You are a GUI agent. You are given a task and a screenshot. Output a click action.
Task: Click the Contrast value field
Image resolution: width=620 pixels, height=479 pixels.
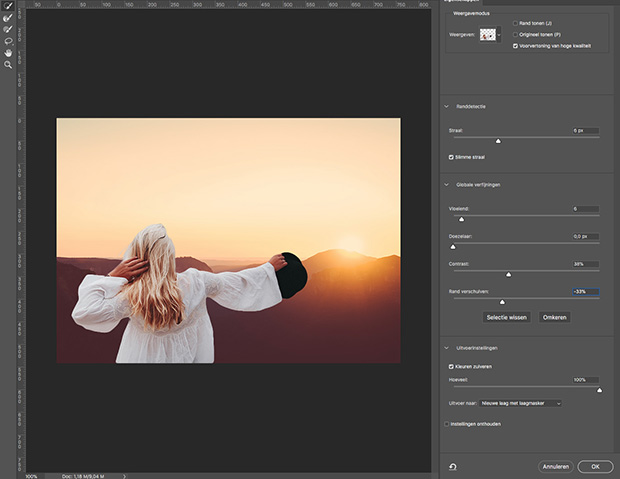coord(586,264)
